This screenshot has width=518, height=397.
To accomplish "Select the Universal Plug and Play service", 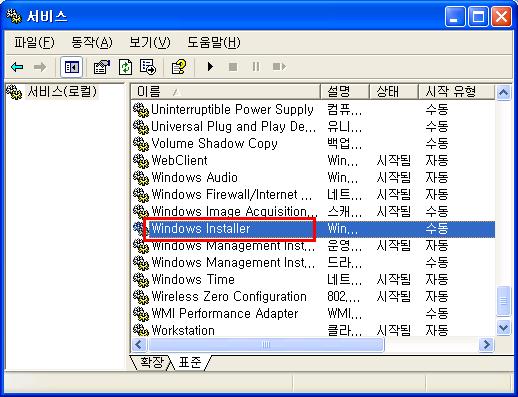I will point(313,127).
